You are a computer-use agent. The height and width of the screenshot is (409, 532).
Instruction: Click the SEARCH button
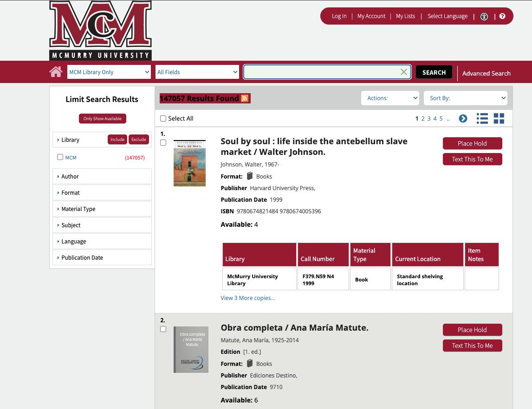tap(434, 72)
